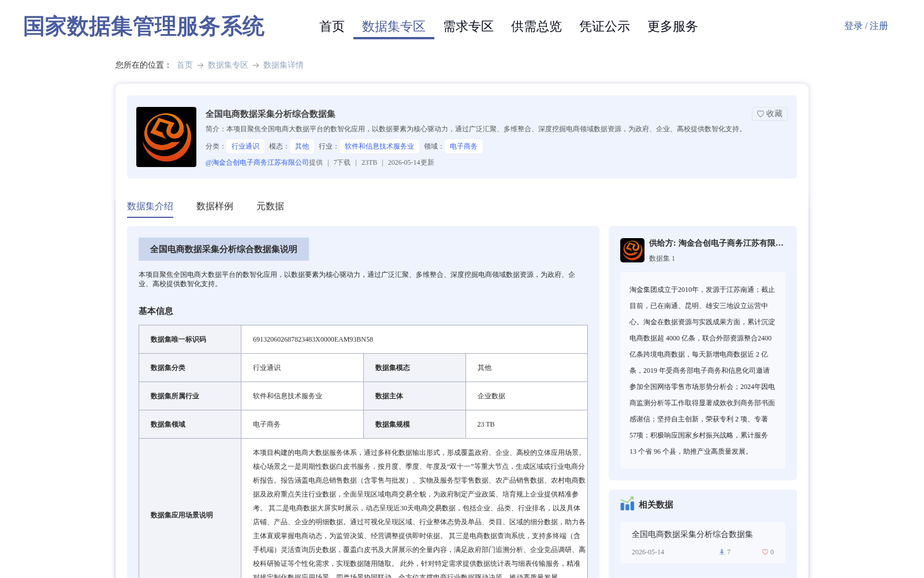Click the 供给方 supplier name in sidebar
The width and height of the screenshot is (924, 578).
716,243
